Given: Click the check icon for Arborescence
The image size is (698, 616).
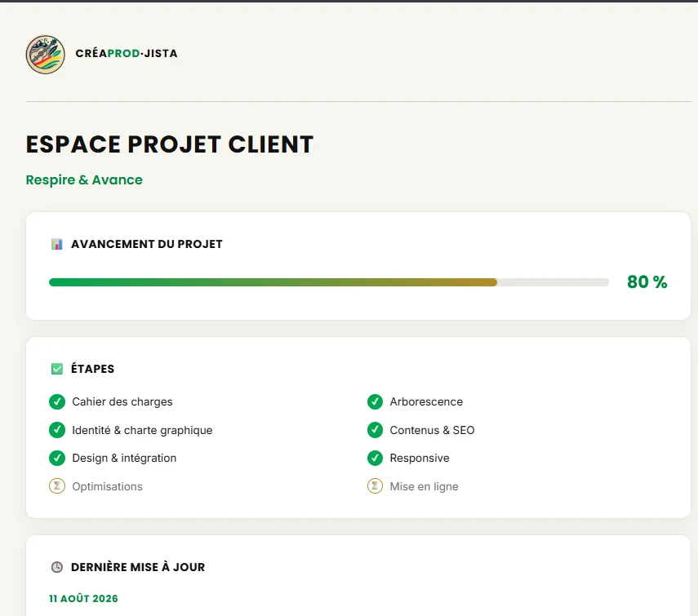Looking at the screenshot, I should coord(375,401).
